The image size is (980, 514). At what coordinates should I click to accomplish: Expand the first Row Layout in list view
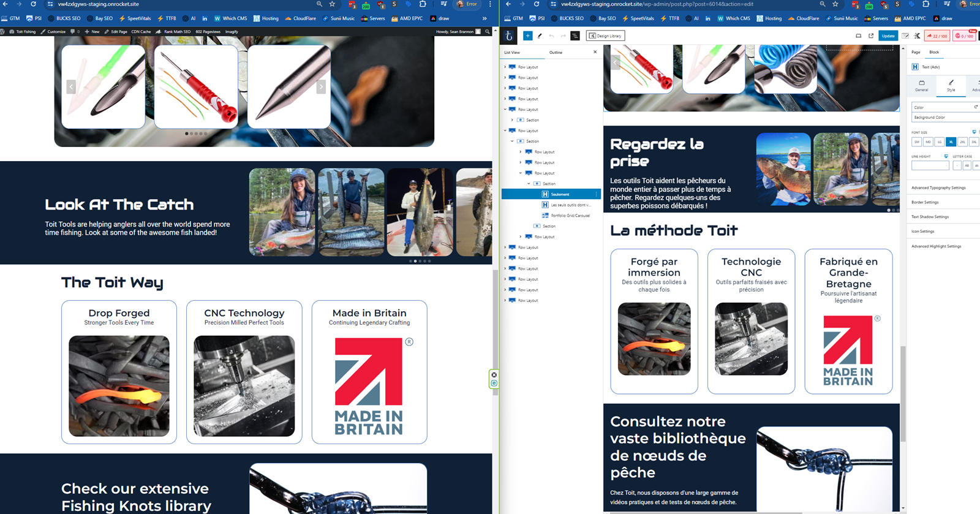point(505,67)
